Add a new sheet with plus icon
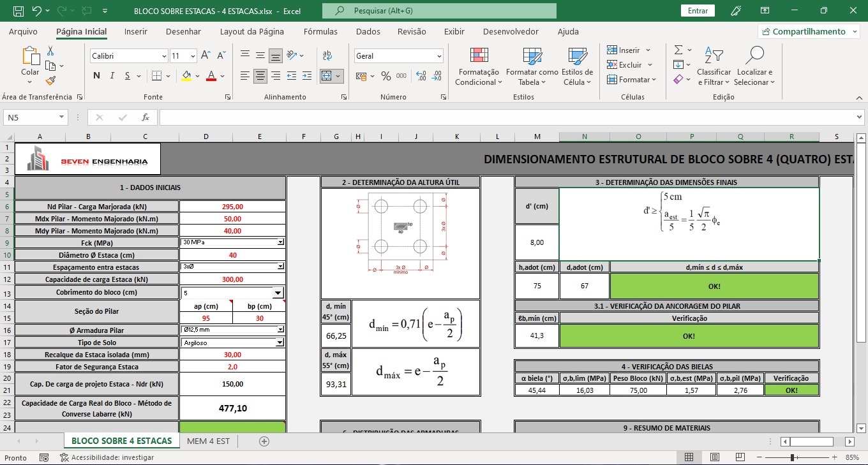This screenshot has height=465, width=868. pyautogui.click(x=264, y=441)
